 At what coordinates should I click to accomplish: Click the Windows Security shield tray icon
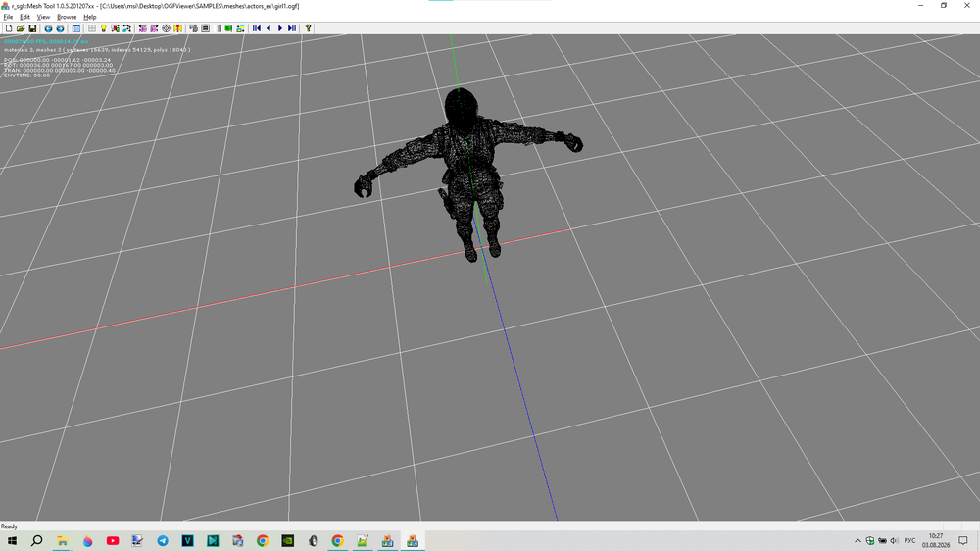(x=870, y=541)
